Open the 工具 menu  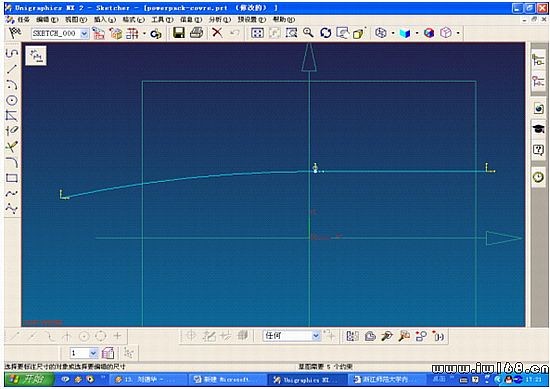tap(162, 19)
